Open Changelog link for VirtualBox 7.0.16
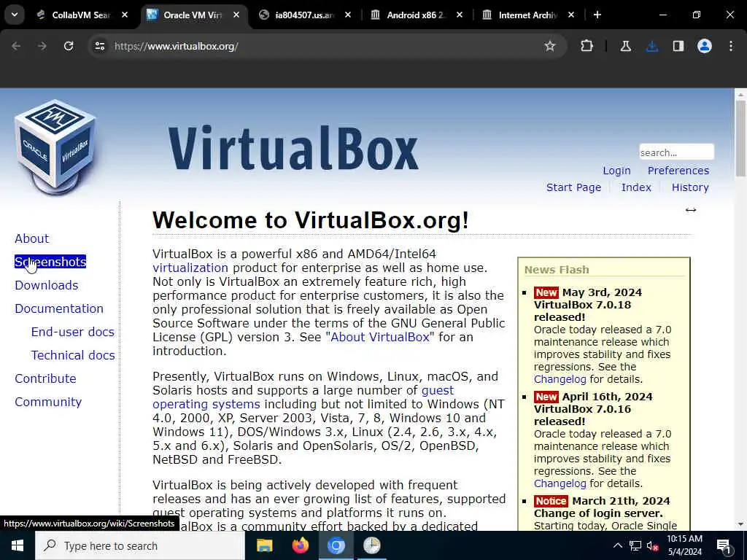The height and width of the screenshot is (560, 747). coord(560,484)
